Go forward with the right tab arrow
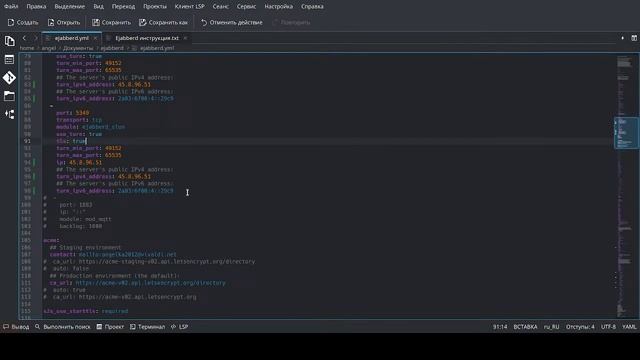 (36, 38)
